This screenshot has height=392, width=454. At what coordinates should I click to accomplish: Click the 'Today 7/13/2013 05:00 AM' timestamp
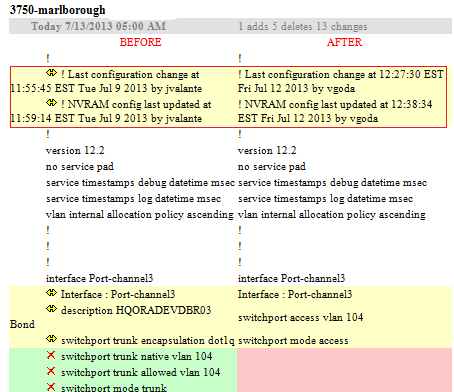click(x=99, y=26)
